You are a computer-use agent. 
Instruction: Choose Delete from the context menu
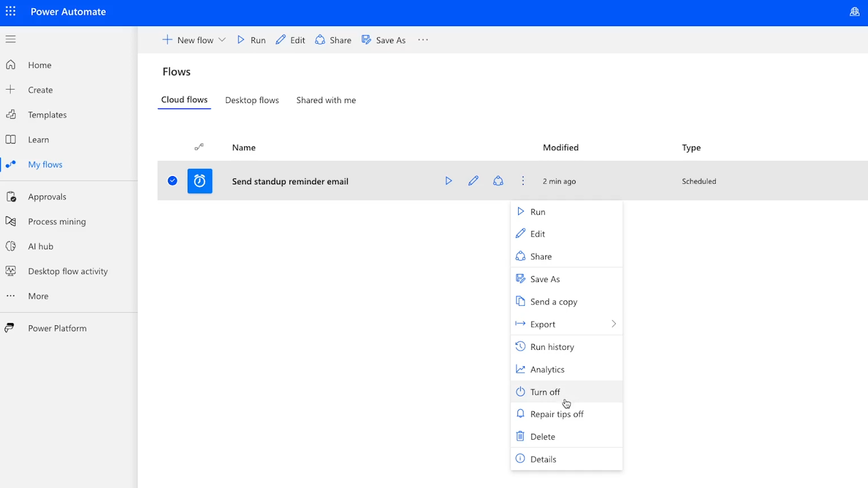[566, 437]
